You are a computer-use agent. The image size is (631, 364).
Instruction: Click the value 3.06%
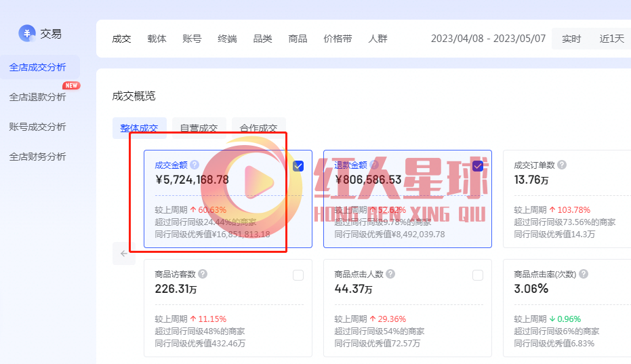coord(531,289)
